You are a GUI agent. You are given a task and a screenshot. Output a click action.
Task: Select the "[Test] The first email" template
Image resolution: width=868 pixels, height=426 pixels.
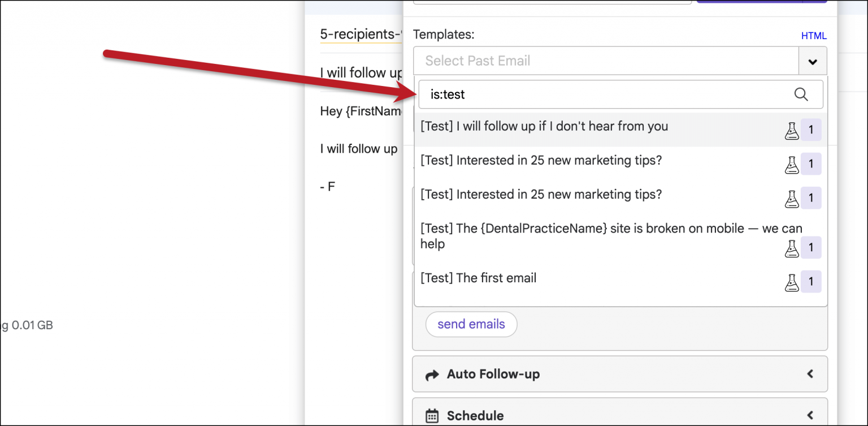click(x=479, y=278)
